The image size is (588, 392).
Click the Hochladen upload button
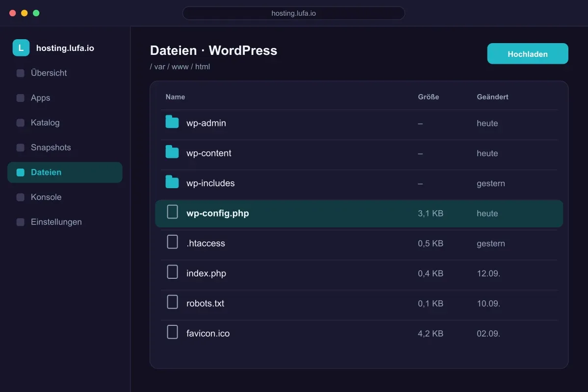coord(528,53)
